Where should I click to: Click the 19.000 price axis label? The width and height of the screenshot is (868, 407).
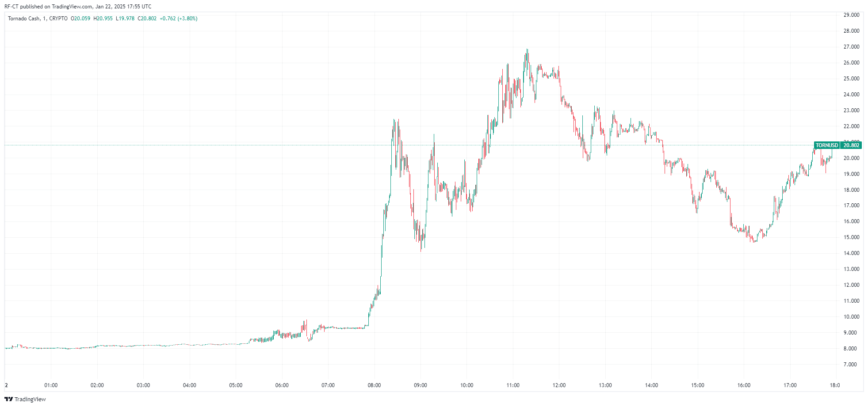[851, 174]
